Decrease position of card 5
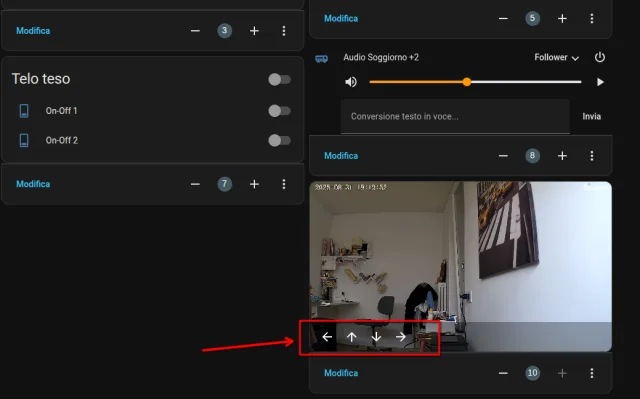The image size is (640, 399). (x=503, y=19)
